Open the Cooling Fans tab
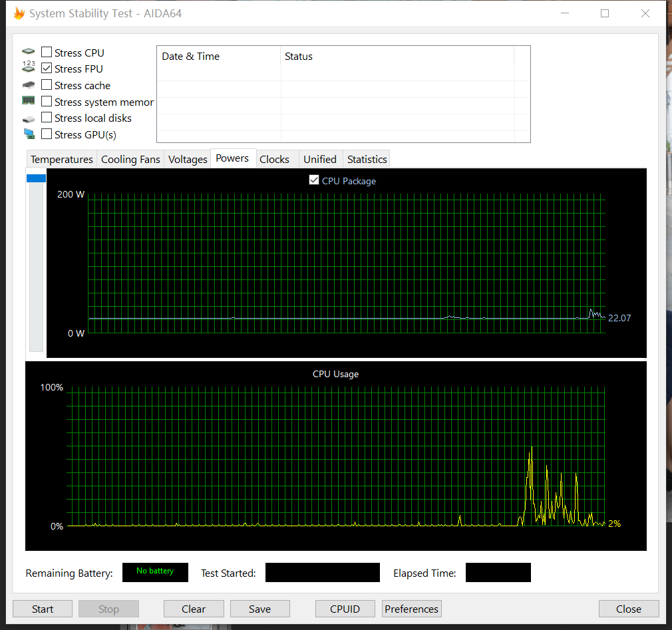This screenshot has height=630, width=672. [x=130, y=160]
